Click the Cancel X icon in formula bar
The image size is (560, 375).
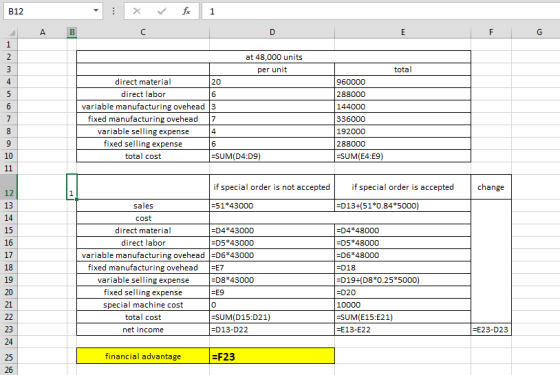[x=136, y=11]
